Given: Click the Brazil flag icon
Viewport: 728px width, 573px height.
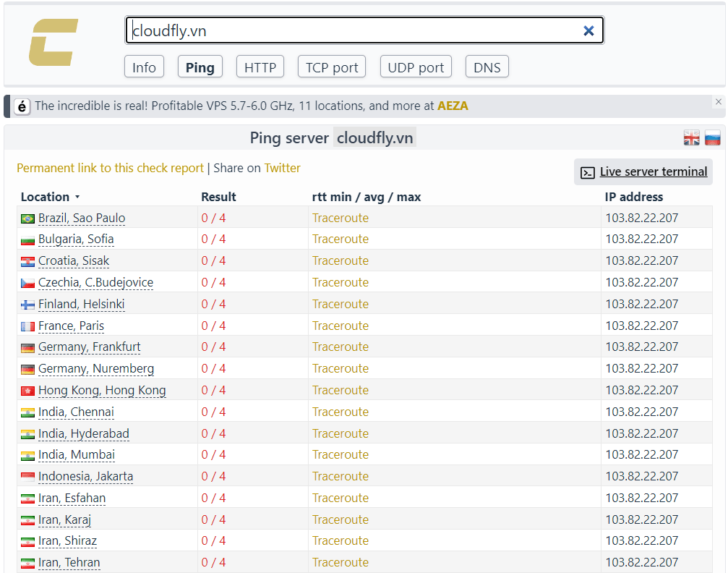Looking at the screenshot, I should [28, 218].
